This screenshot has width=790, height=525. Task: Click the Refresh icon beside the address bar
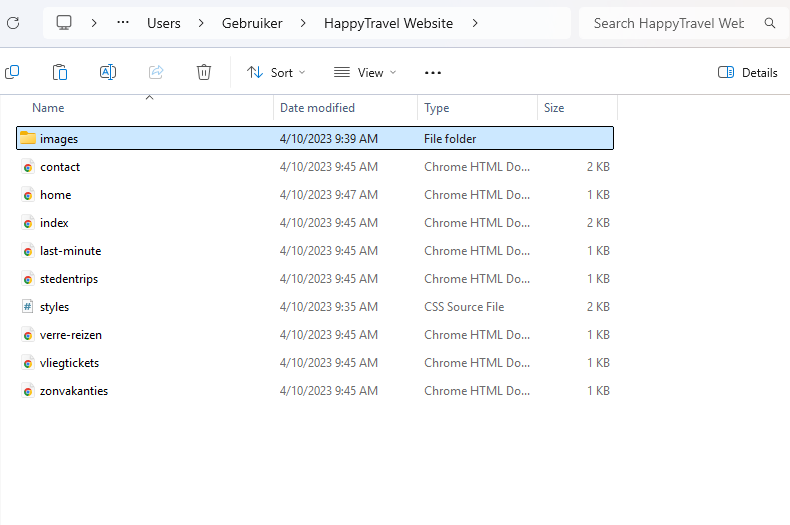click(x=13, y=22)
